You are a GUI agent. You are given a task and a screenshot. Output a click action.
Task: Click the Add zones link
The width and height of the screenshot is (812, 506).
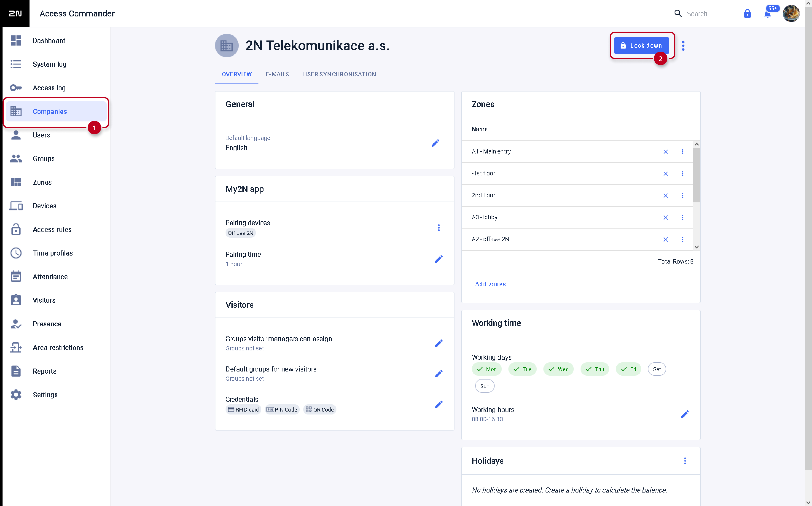[490, 284]
